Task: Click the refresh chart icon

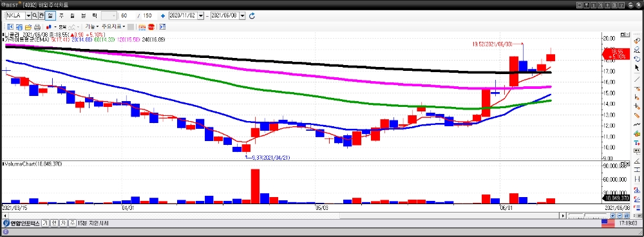Action: [252, 15]
